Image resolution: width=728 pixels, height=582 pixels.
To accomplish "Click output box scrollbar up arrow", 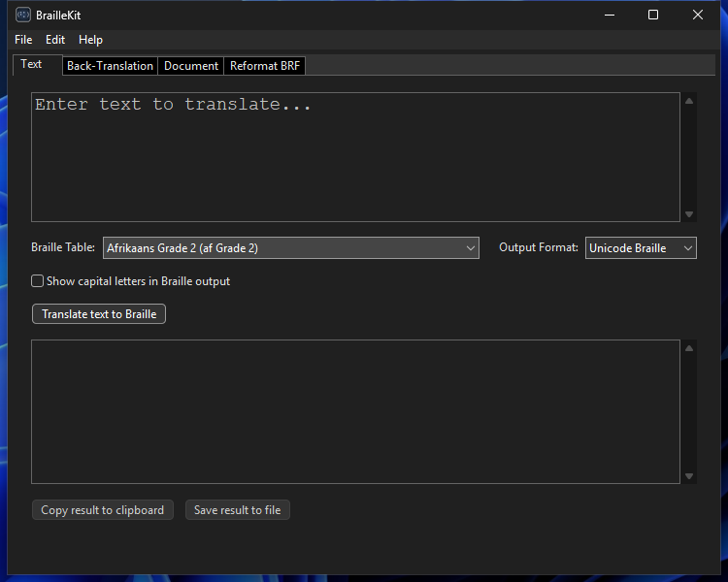I will click(689, 348).
